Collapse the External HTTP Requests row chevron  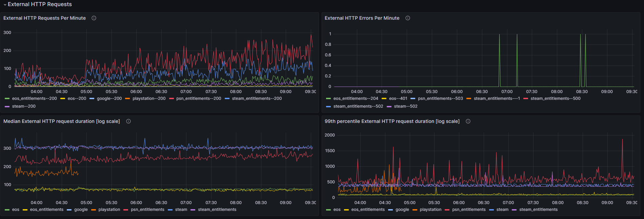(5, 5)
